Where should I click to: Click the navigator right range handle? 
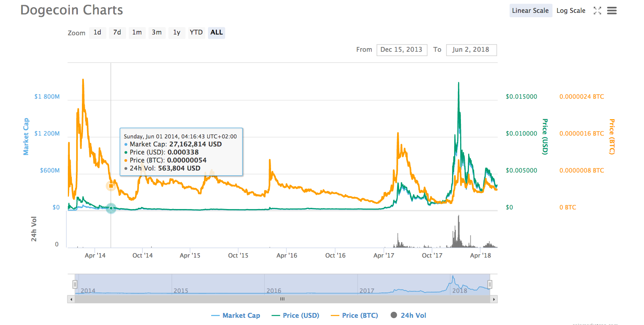pos(490,284)
